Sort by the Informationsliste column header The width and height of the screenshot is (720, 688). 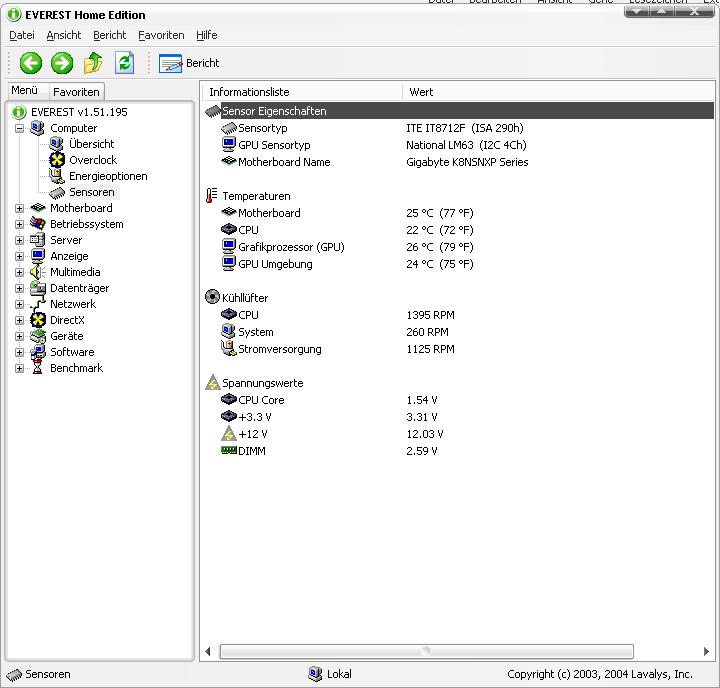tap(302, 92)
